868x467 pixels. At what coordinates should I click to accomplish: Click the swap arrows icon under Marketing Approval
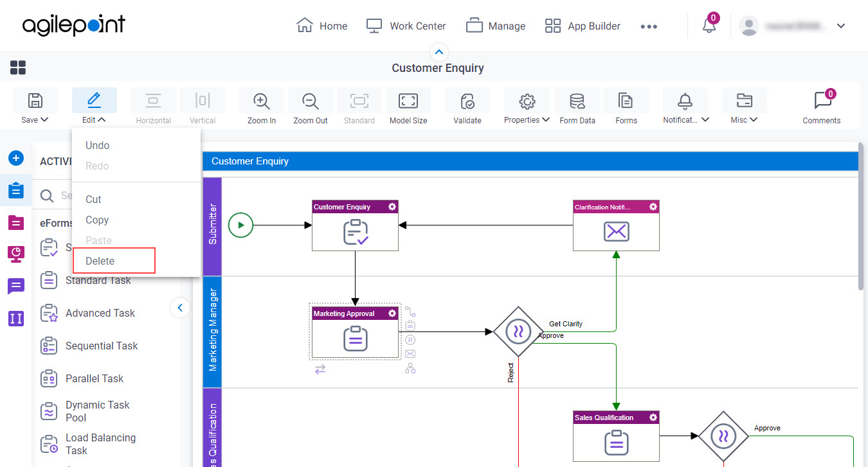320,369
